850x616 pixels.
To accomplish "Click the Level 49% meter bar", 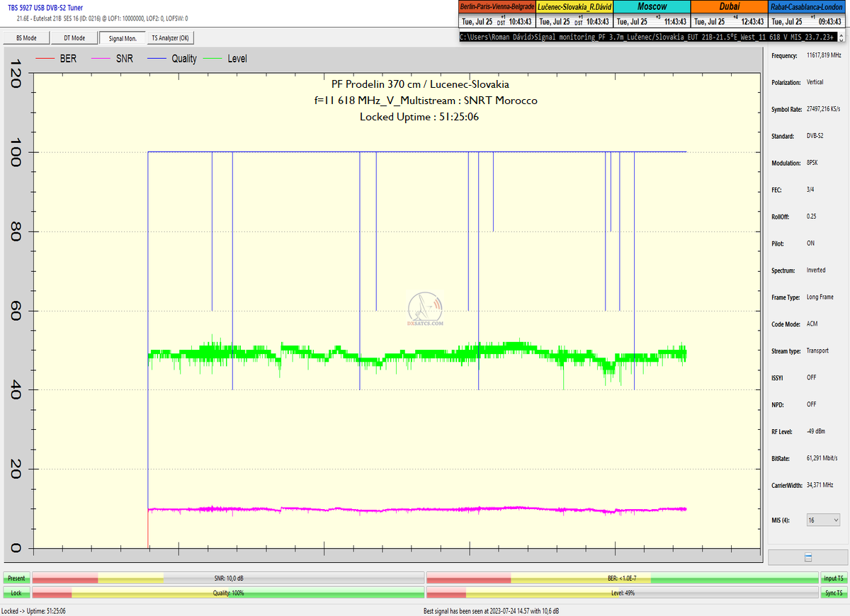I will (622, 593).
